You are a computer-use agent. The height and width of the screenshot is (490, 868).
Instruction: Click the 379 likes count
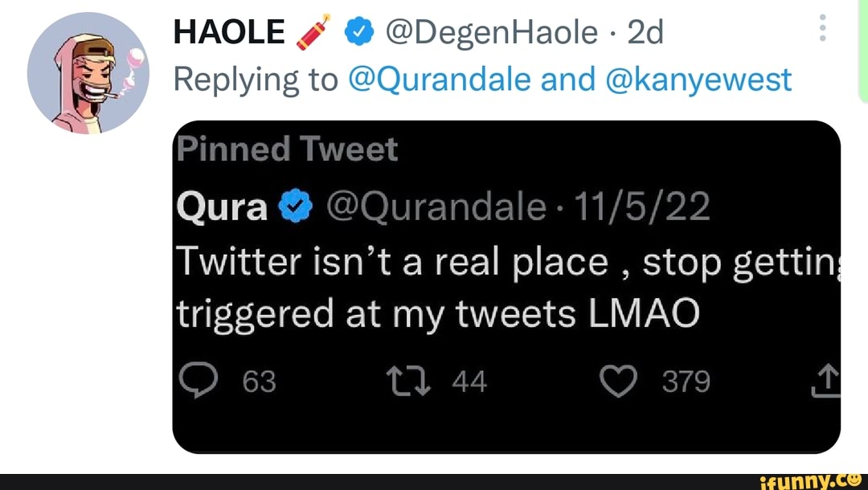click(686, 382)
